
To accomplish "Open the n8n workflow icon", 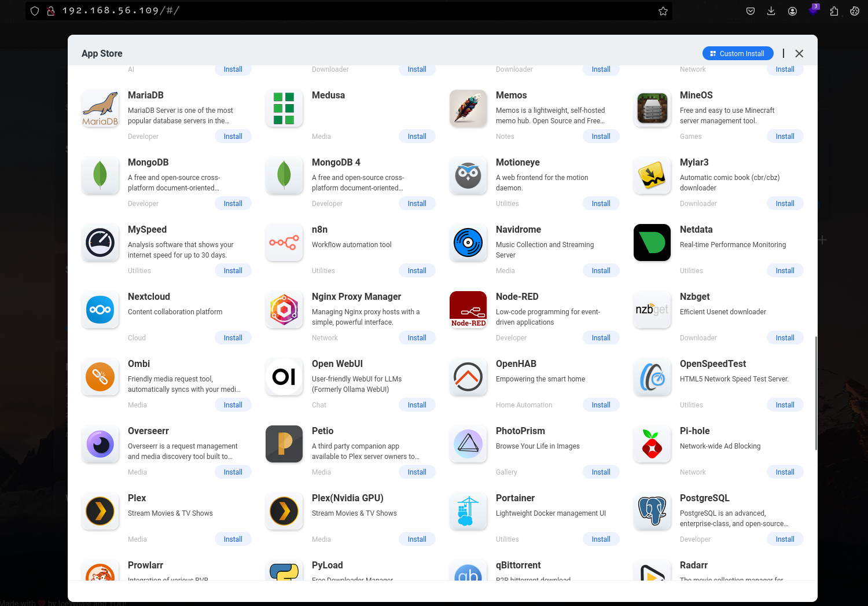I will click(284, 243).
